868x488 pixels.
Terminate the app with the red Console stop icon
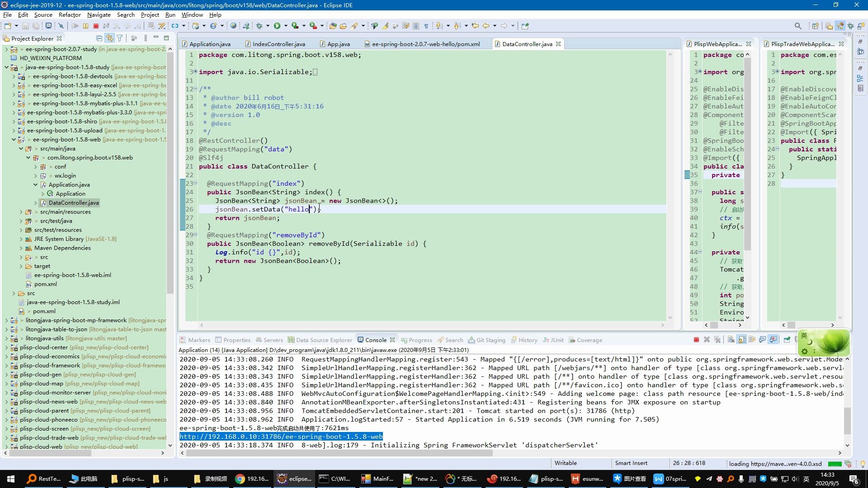click(x=696, y=340)
